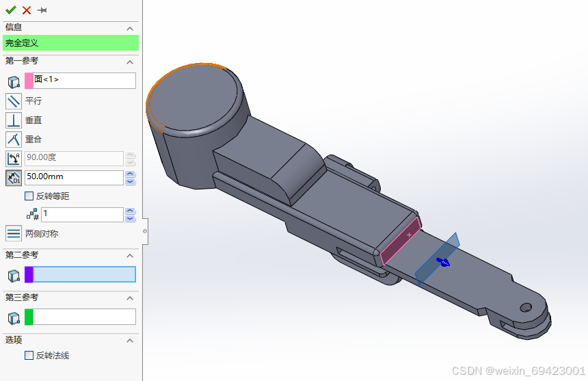The width and height of the screenshot is (588, 381).
Task: Select the 重合 coincident constraint icon
Action: [14, 139]
